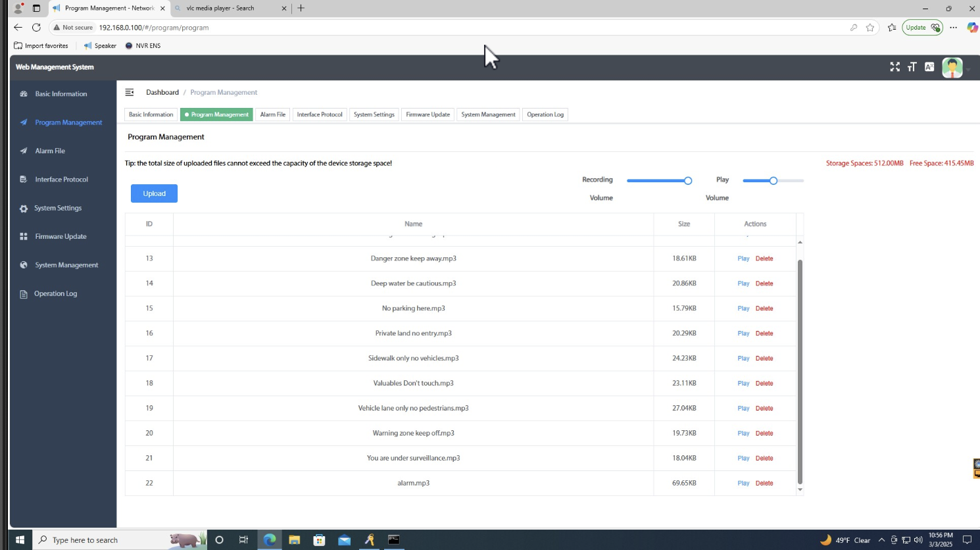Open Microsoft Store from the taskbar
980x550 pixels.
click(x=319, y=539)
